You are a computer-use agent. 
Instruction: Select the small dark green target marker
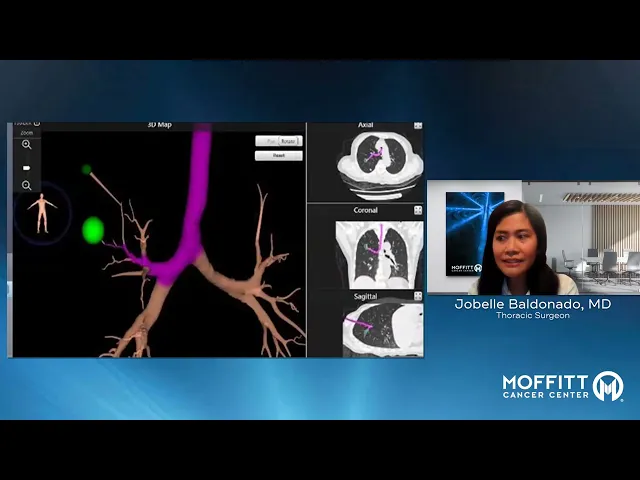point(87,169)
